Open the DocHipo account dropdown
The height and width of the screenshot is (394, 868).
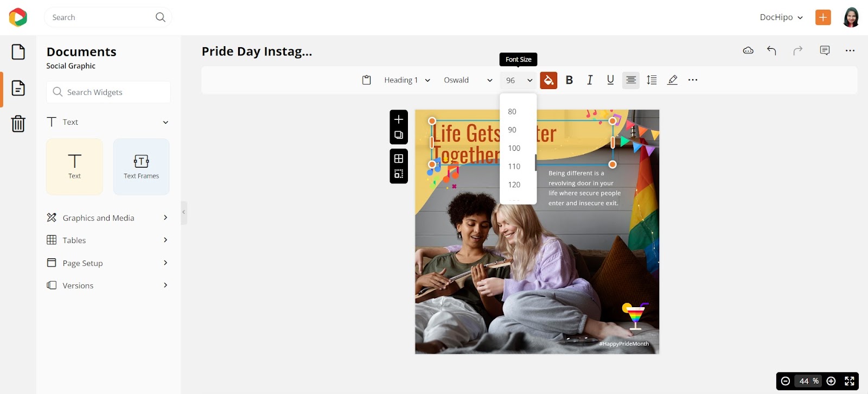(x=781, y=17)
